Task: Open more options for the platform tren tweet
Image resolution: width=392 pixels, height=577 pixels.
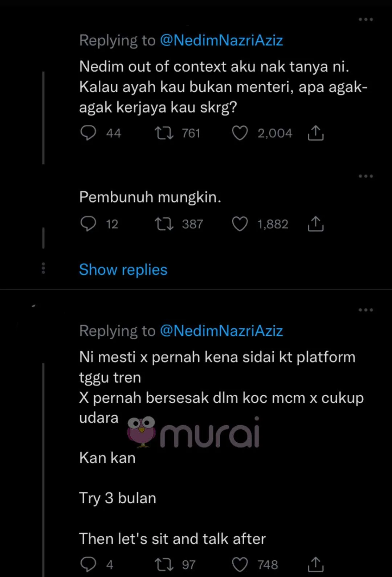Action: click(366, 310)
